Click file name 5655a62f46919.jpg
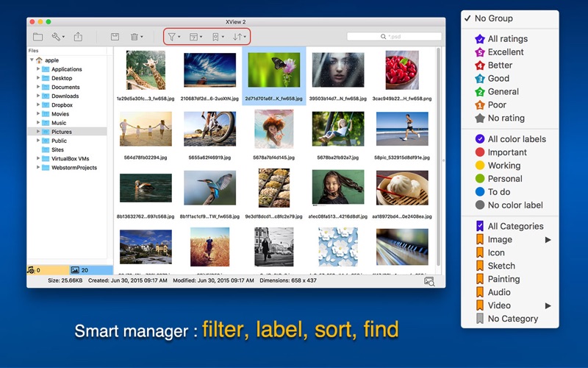The width and height of the screenshot is (588, 368). tap(209, 158)
